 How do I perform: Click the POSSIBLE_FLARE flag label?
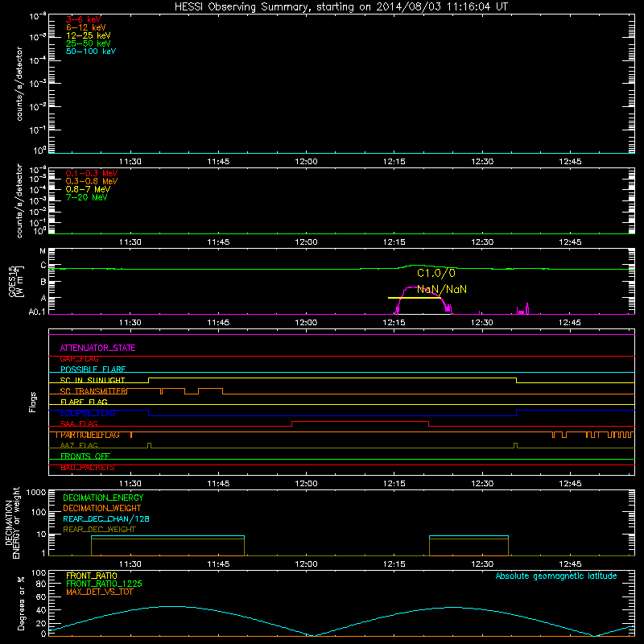point(93,369)
